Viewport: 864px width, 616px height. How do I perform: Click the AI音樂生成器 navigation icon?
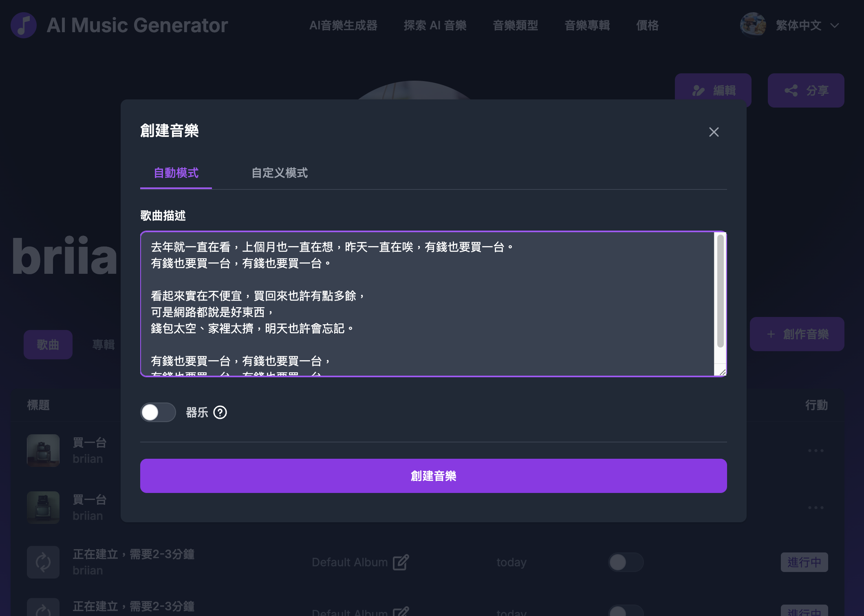tap(345, 25)
